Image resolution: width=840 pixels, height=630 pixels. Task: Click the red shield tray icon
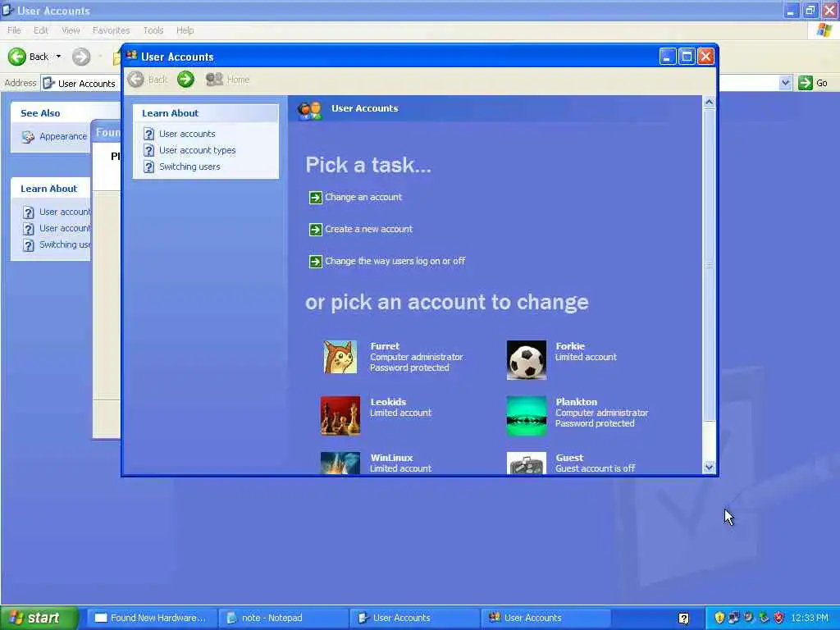[779, 618]
